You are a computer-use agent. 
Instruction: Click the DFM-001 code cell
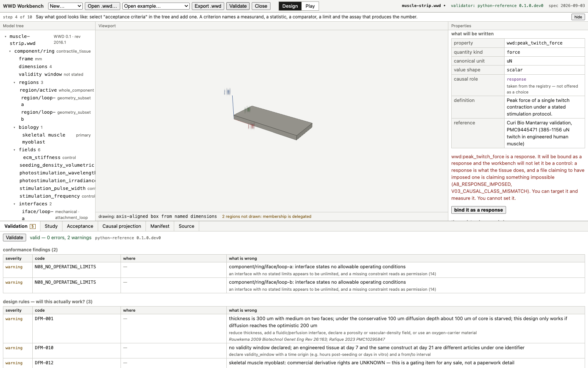[x=76, y=329]
